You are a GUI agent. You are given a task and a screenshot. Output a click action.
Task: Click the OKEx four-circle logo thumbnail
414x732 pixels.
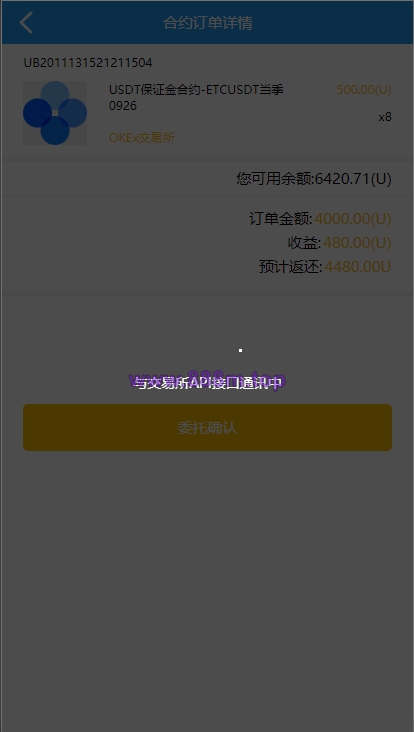[x=55, y=113]
